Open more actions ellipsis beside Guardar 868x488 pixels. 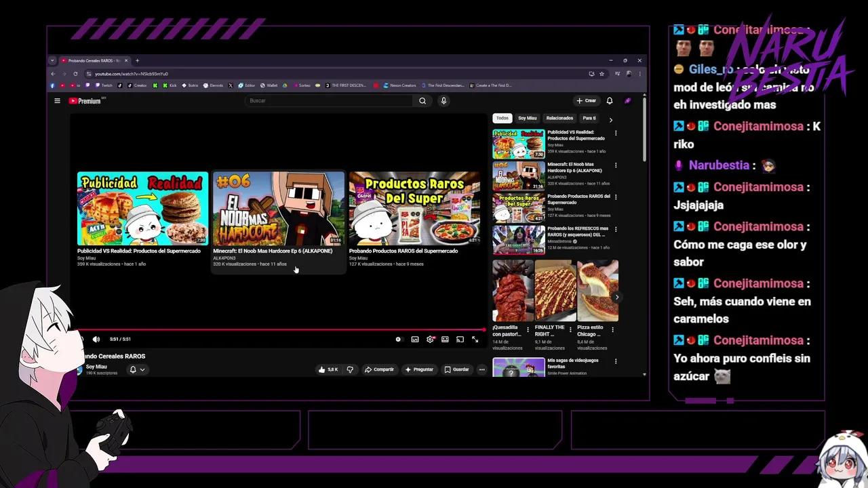coord(481,369)
